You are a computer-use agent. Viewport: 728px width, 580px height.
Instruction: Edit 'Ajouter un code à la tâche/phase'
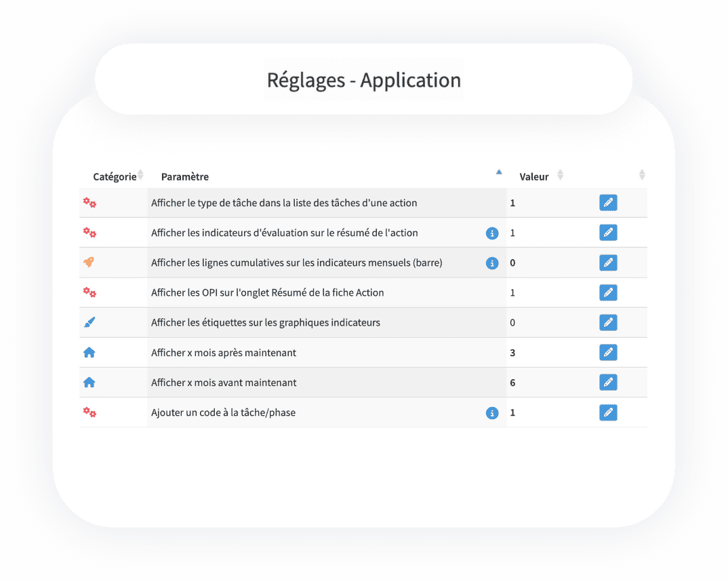(x=608, y=412)
